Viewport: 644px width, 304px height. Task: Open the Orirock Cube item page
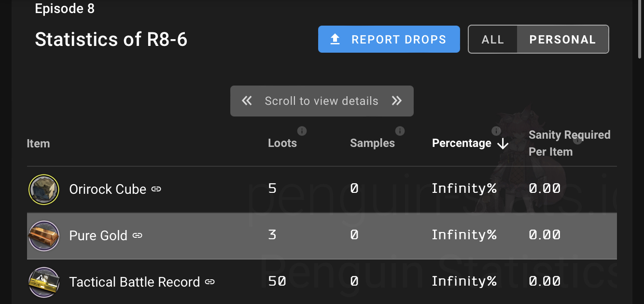tap(108, 189)
